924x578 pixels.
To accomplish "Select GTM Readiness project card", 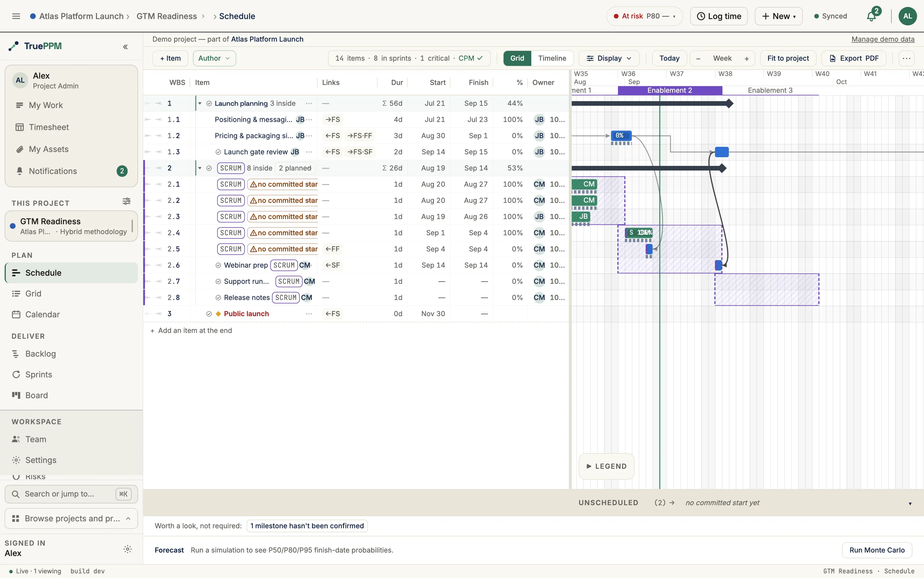I will (x=71, y=226).
